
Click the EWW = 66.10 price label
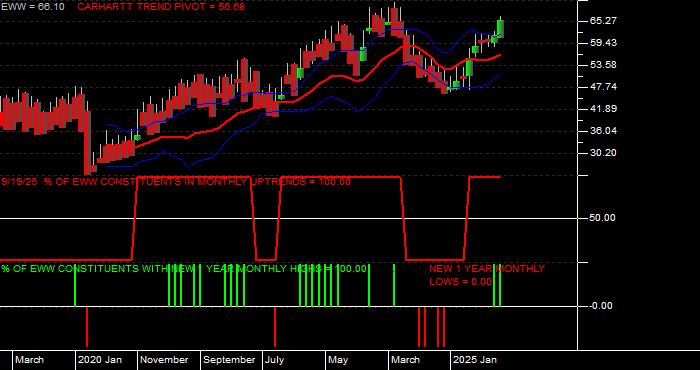click(x=32, y=7)
